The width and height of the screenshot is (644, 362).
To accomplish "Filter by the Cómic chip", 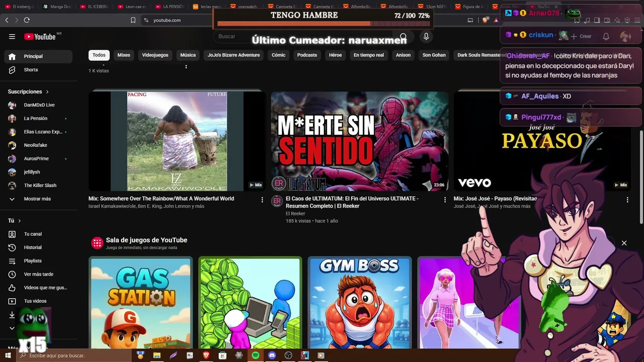I will click(279, 55).
